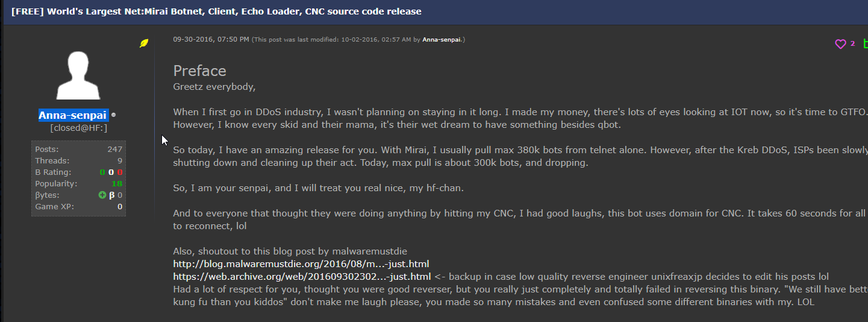Screen dimensions: 868x322
Task: Click the gray offline status dot
Action: (x=114, y=115)
